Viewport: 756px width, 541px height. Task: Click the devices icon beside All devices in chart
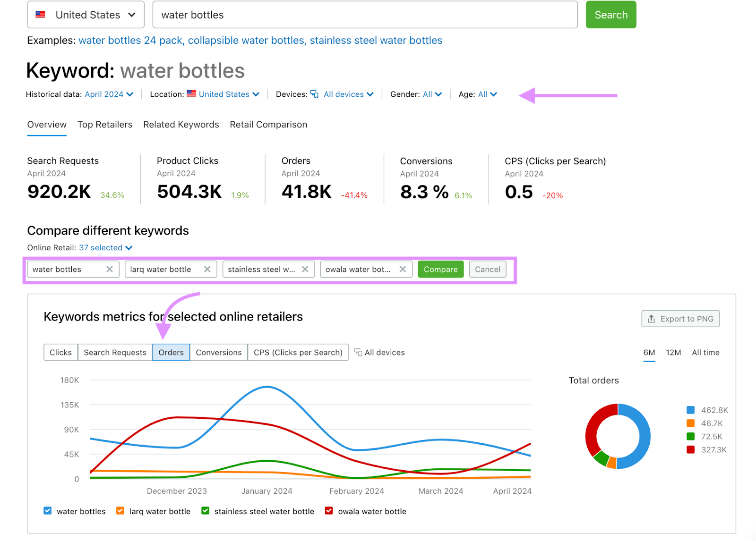358,352
